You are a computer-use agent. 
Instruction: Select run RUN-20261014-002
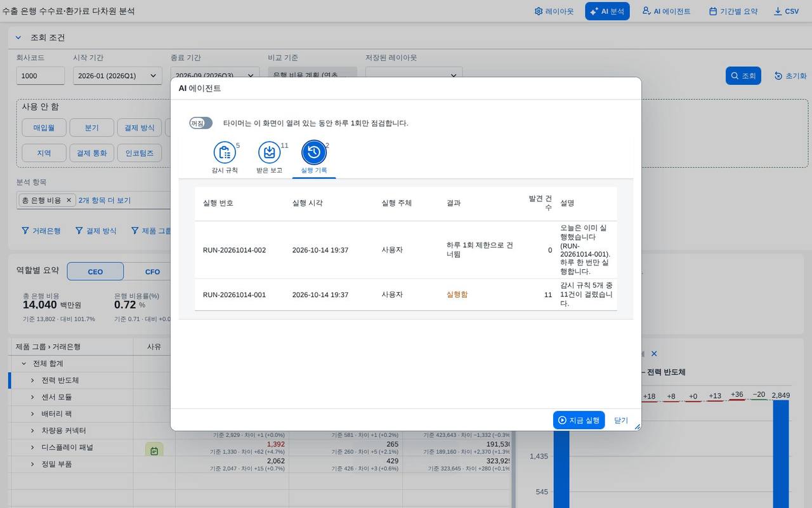click(405, 250)
